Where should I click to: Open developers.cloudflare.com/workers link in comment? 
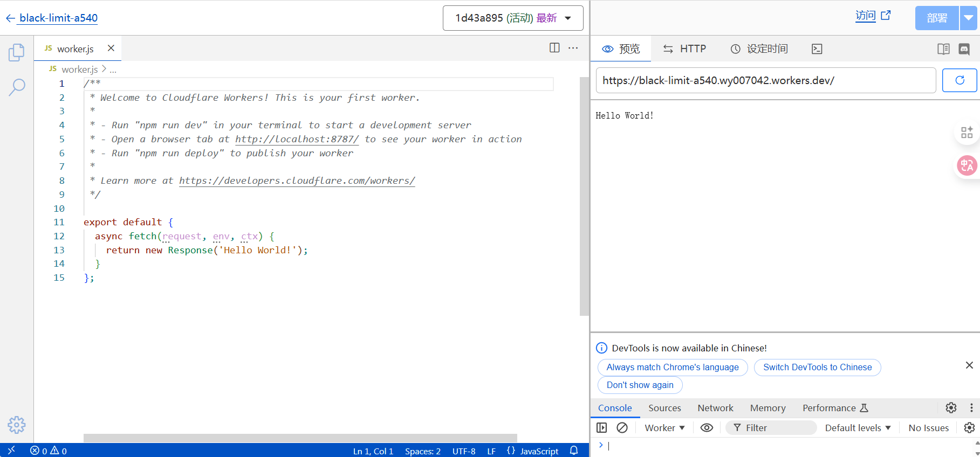point(297,181)
